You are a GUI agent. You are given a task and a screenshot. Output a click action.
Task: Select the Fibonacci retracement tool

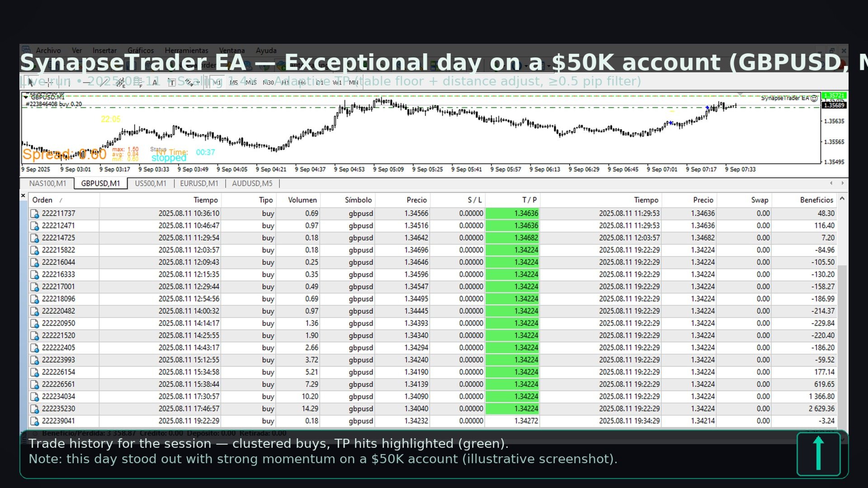[x=138, y=82]
